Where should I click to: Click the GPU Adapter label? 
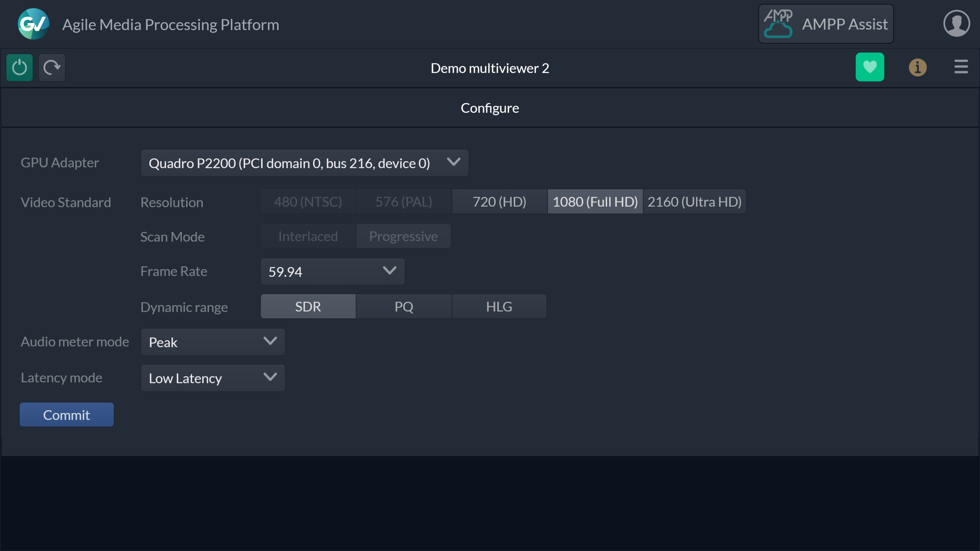[60, 163]
